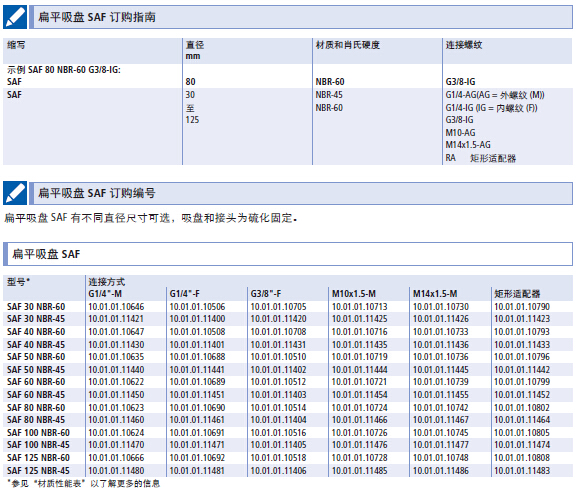This screenshot has width=577, height=497.
Task: Select row SAF 80 NBR-45
Action: (x=288, y=420)
